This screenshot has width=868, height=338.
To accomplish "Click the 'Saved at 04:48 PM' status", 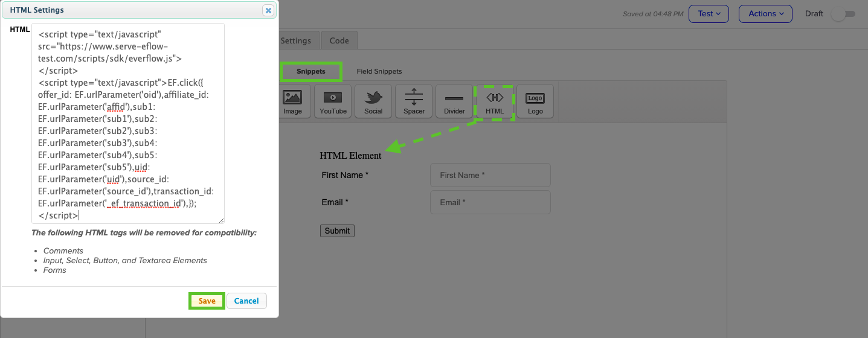I will 653,14.
